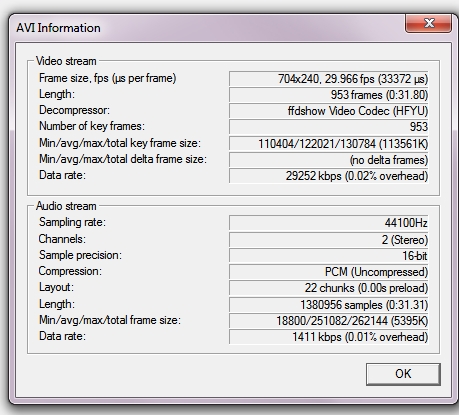459x415 pixels.
Task: Click the Video stream group label
Action: (x=66, y=61)
